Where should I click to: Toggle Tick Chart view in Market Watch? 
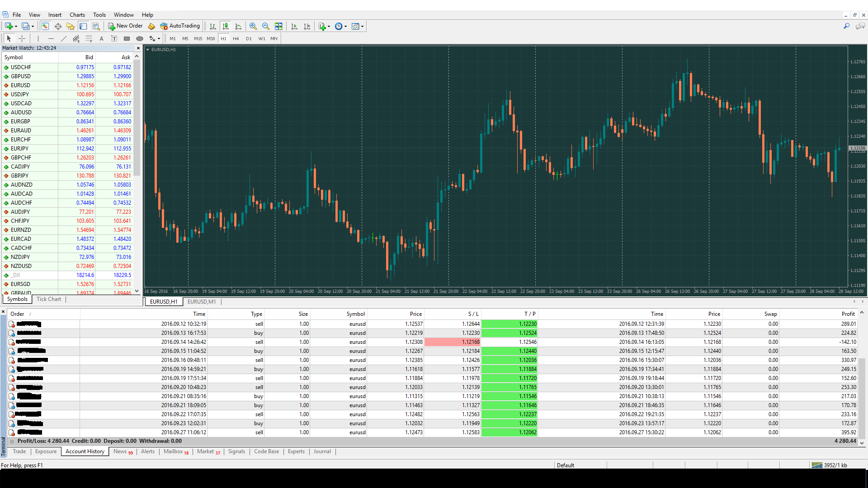point(48,299)
